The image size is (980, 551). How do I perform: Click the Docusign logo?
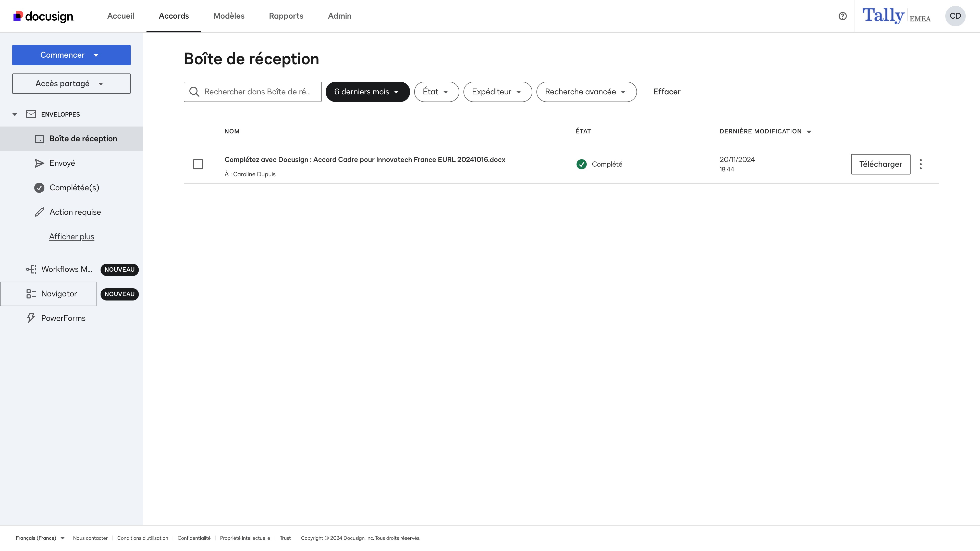(x=44, y=16)
